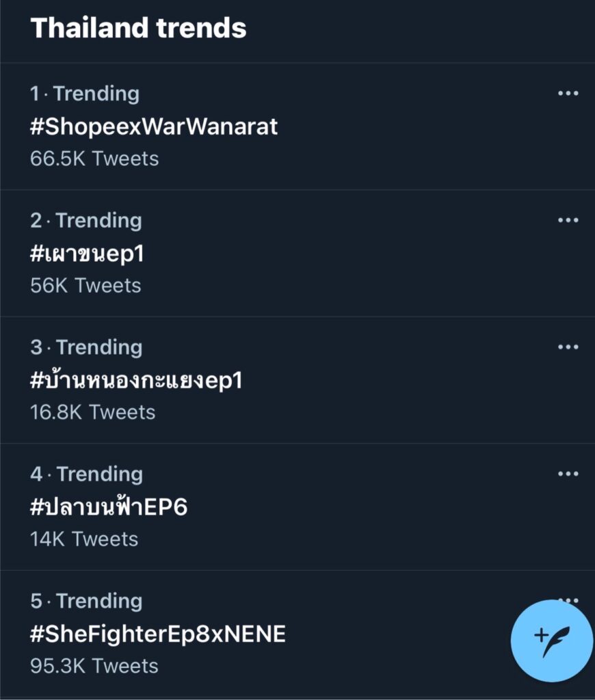
Task: Tap the 95.3K Tweets count
Action: (x=94, y=666)
